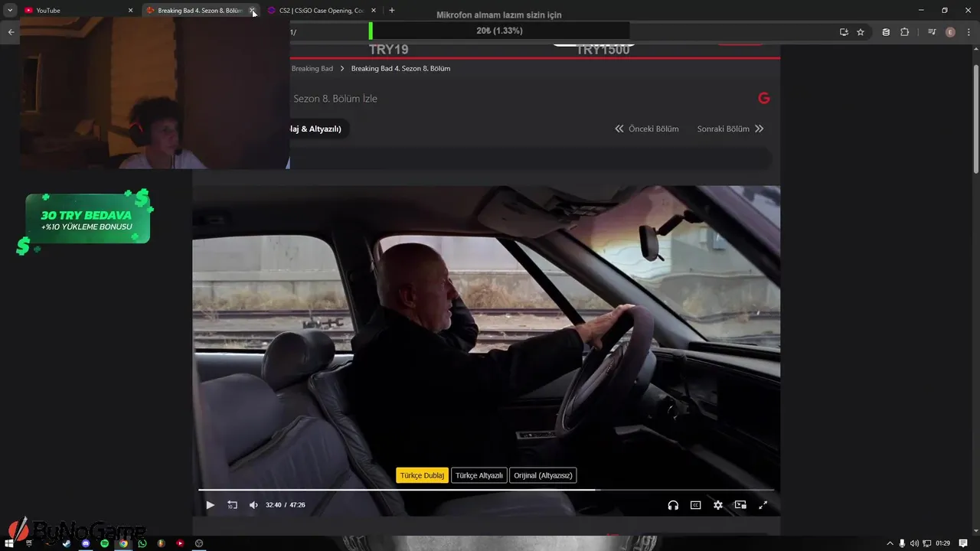
Task: Select the Türkçe Altyazılı option
Action: click(x=479, y=475)
